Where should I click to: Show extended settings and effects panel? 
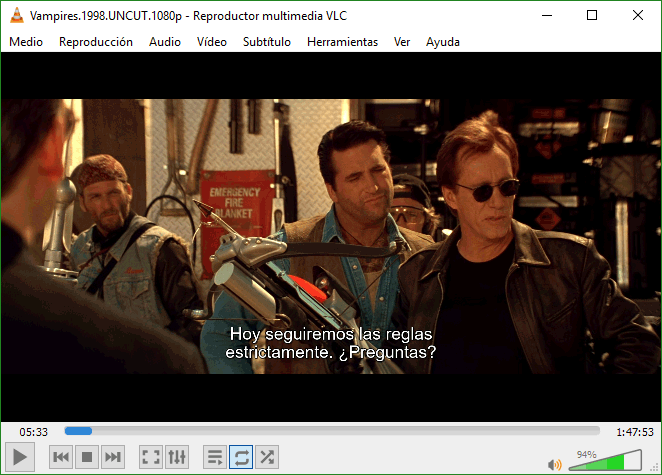click(x=176, y=457)
